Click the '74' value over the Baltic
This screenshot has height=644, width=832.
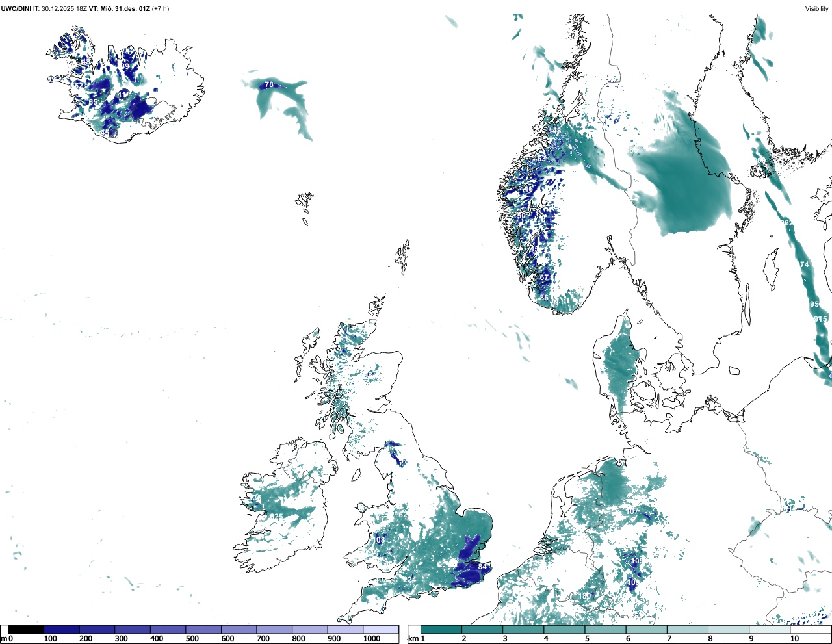coord(805,264)
